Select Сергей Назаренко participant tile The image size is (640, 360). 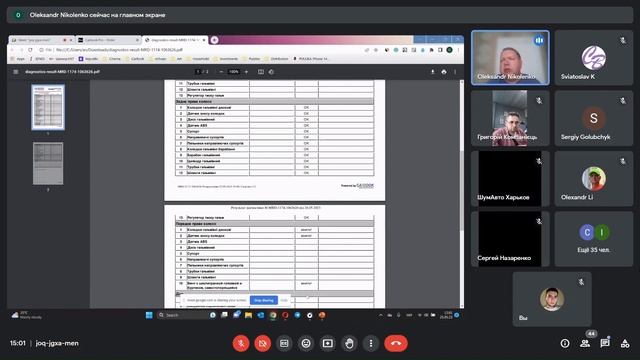point(510,239)
